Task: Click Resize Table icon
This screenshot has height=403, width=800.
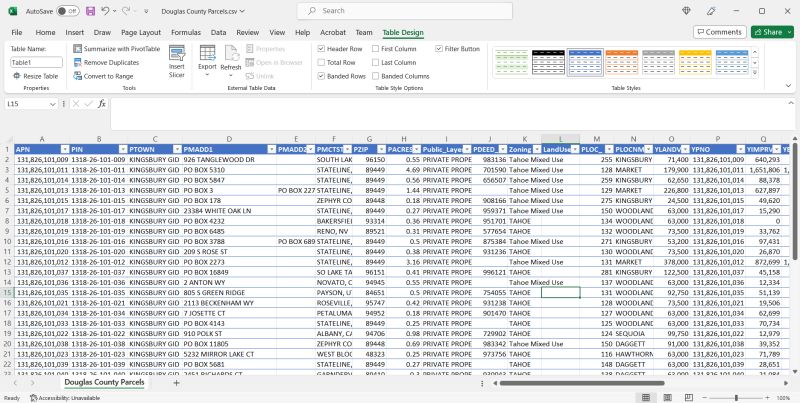Action: click(x=17, y=76)
